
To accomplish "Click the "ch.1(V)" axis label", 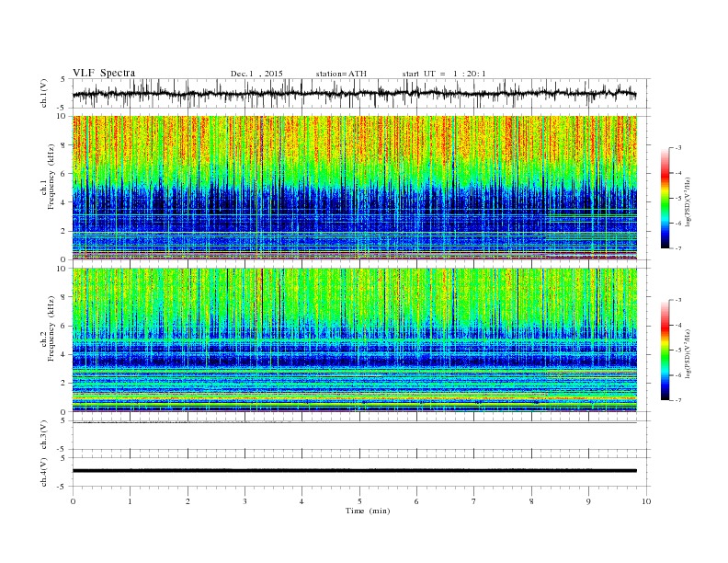I will coord(44,94).
